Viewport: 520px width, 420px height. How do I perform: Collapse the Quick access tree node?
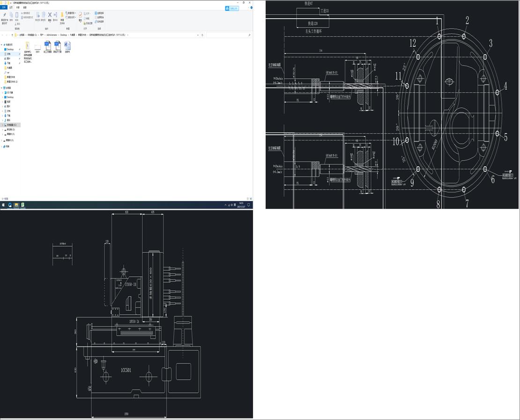click(2, 45)
